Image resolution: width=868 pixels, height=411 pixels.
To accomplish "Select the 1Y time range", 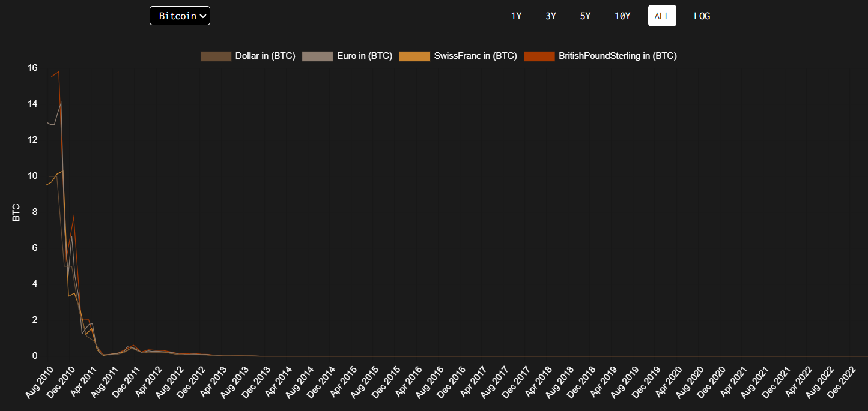I will pyautogui.click(x=516, y=16).
